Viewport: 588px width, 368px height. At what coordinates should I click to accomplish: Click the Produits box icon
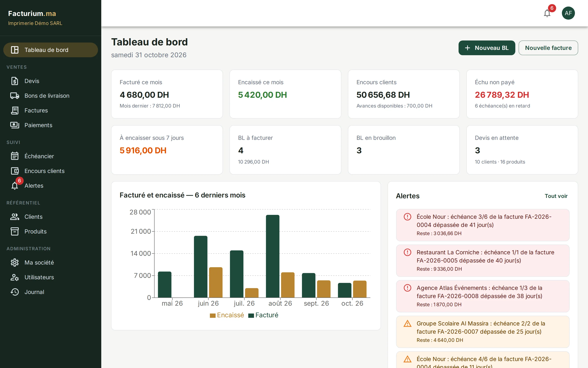(x=14, y=231)
